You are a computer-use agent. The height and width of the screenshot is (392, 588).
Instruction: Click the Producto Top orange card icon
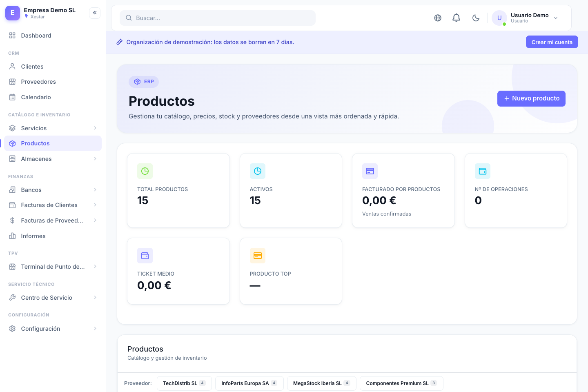258,256
